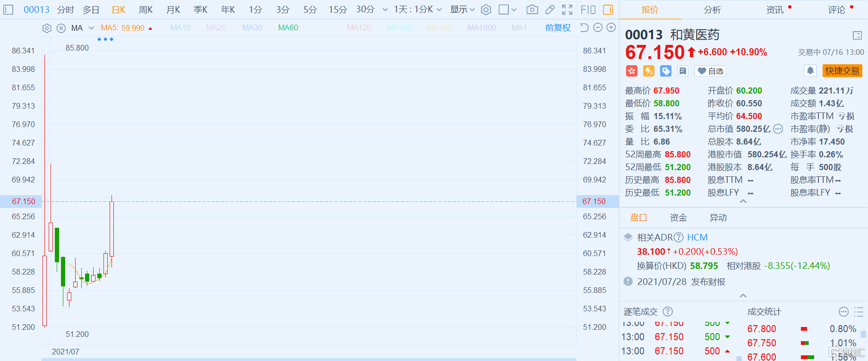Click the Hong Kong market flag badge
Screen dimensions: 868x361
(x=632, y=71)
